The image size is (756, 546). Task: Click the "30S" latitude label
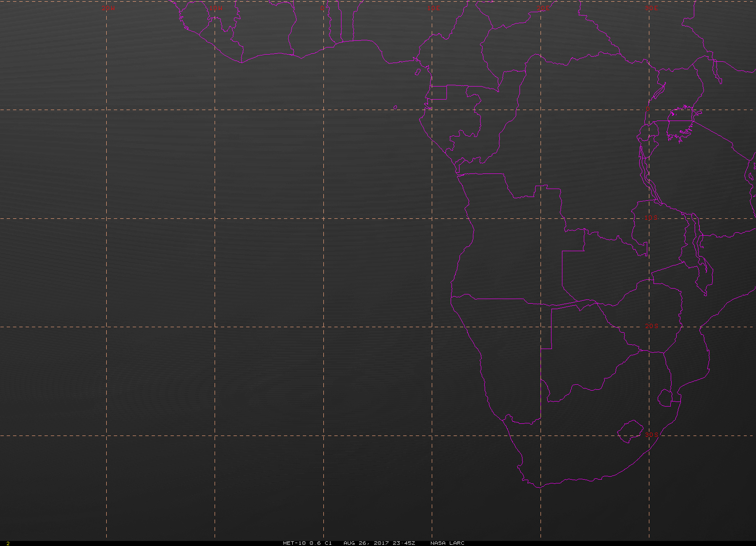pyautogui.click(x=651, y=434)
